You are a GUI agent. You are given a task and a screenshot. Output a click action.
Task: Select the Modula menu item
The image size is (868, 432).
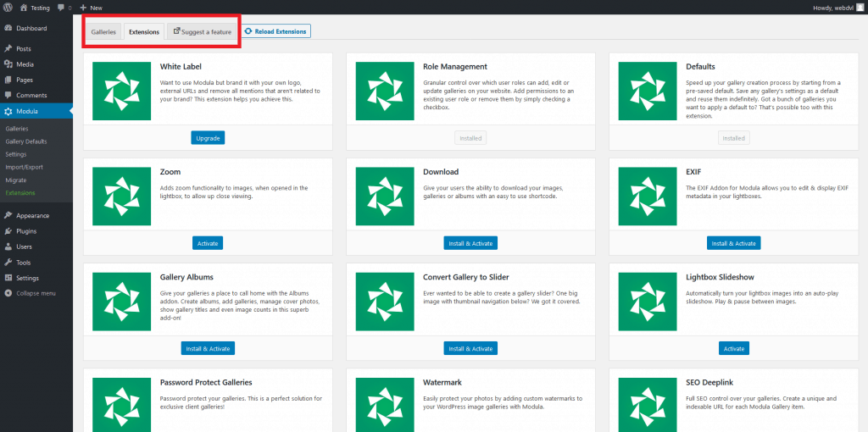coord(36,111)
